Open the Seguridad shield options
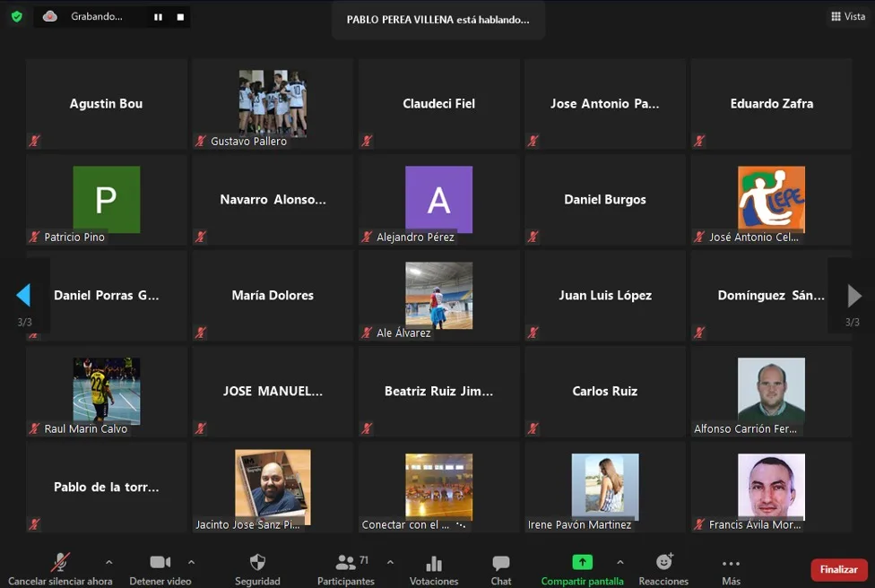 (x=257, y=563)
